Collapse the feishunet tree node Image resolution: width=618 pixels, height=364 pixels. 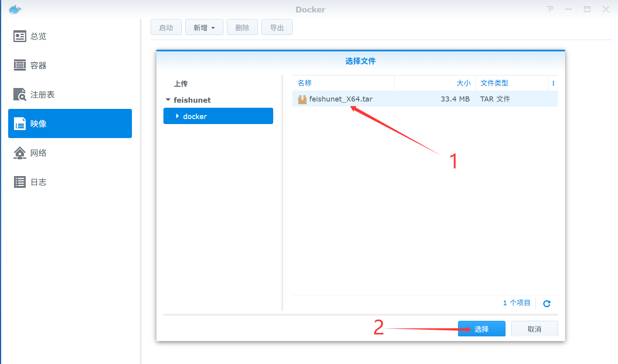click(168, 100)
